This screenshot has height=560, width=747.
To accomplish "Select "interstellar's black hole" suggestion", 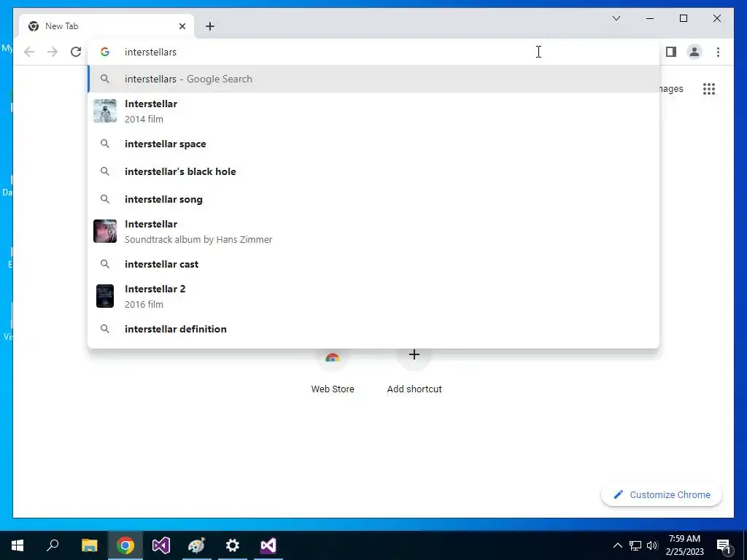I will (x=374, y=171).
